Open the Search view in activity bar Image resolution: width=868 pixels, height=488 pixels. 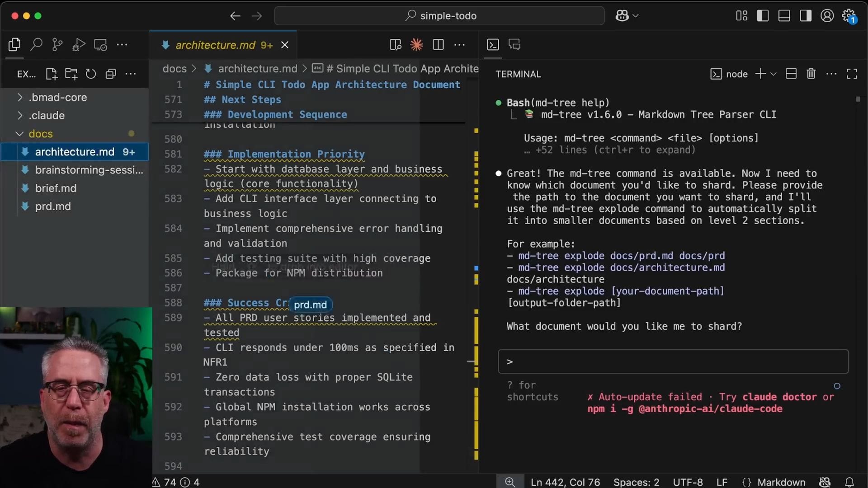pyautogui.click(x=36, y=45)
